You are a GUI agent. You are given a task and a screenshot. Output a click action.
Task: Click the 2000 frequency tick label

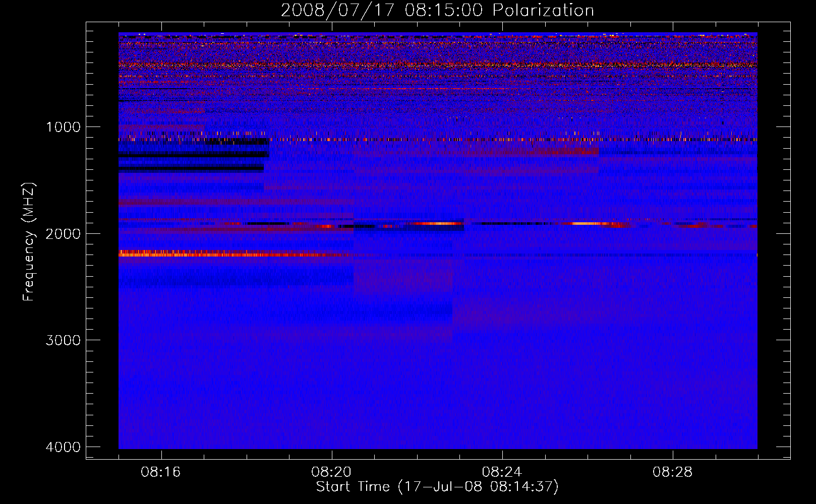pyautogui.click(x=64, y=233)
